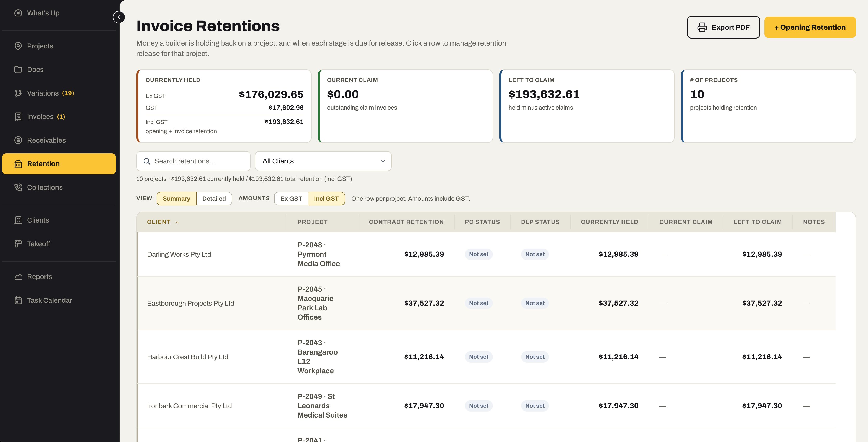
Task: Click DLP Status 'Not set' for Eastborough Projects
Action: [535, 303]
